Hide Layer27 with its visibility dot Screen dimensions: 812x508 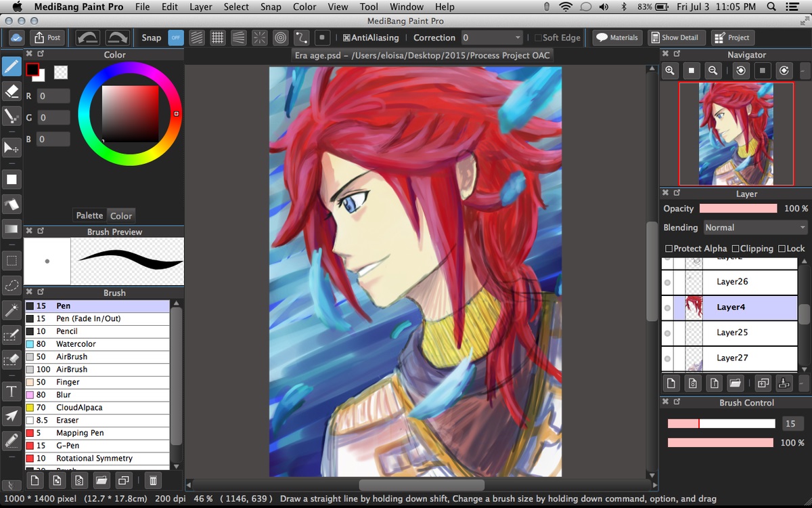click(667, 358)
